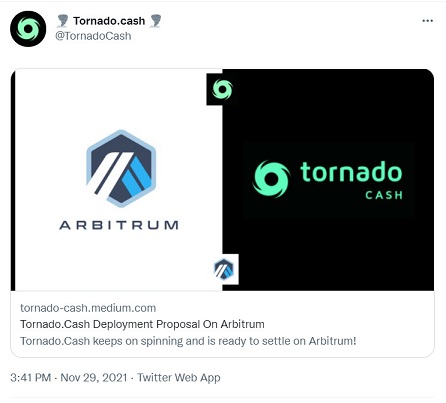446x403 pixels.
Task: Click the tornado emoji after the display name
Action: [155, 21]
